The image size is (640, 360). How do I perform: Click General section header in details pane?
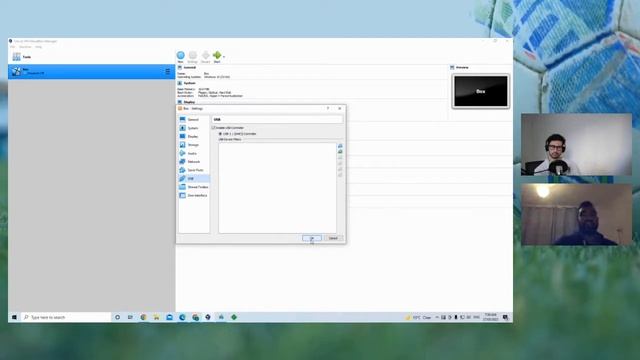coord(190,67)
